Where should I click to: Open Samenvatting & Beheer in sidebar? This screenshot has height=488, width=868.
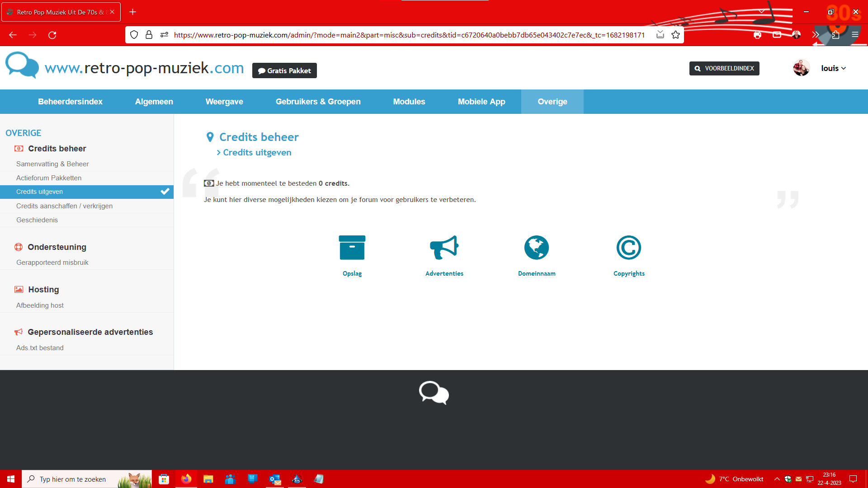pos(87,164)
